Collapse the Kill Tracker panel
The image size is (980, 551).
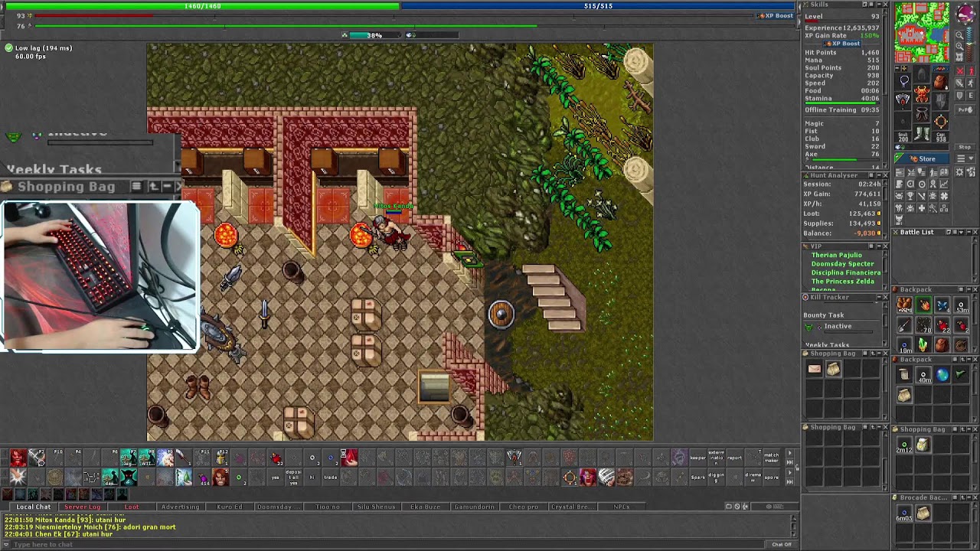click(x=877, y=297)
